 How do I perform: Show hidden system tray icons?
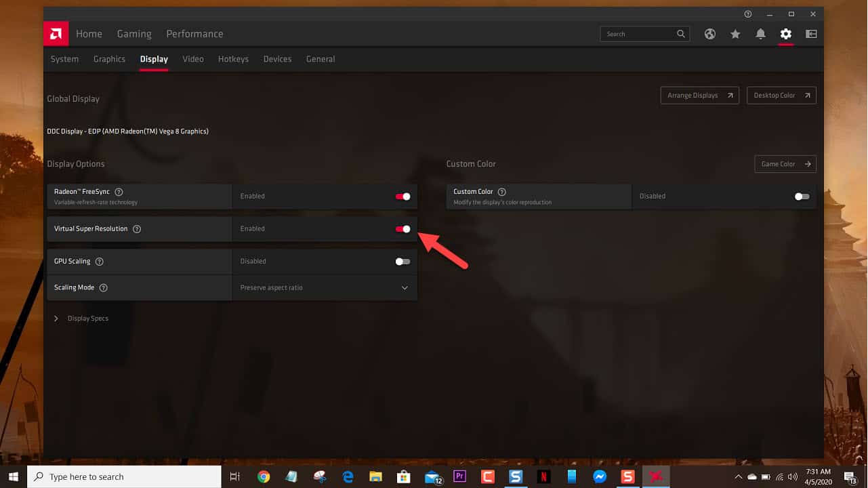(739, 476)
